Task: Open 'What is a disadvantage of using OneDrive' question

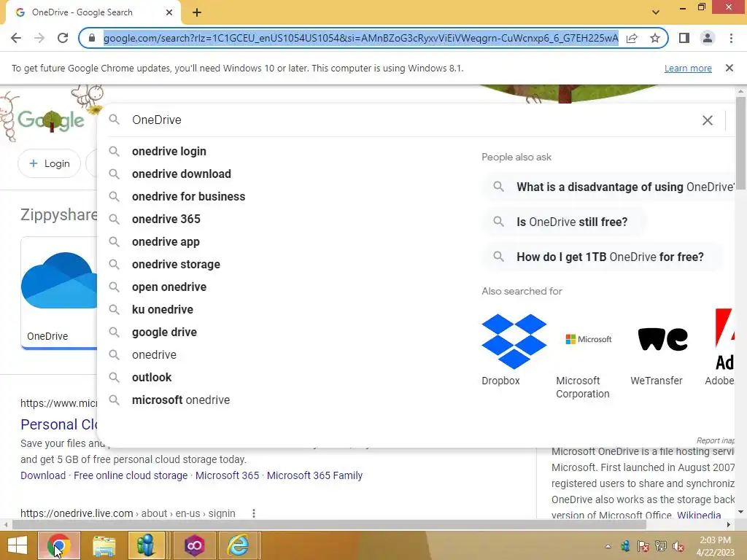Action: coord(608,187)
